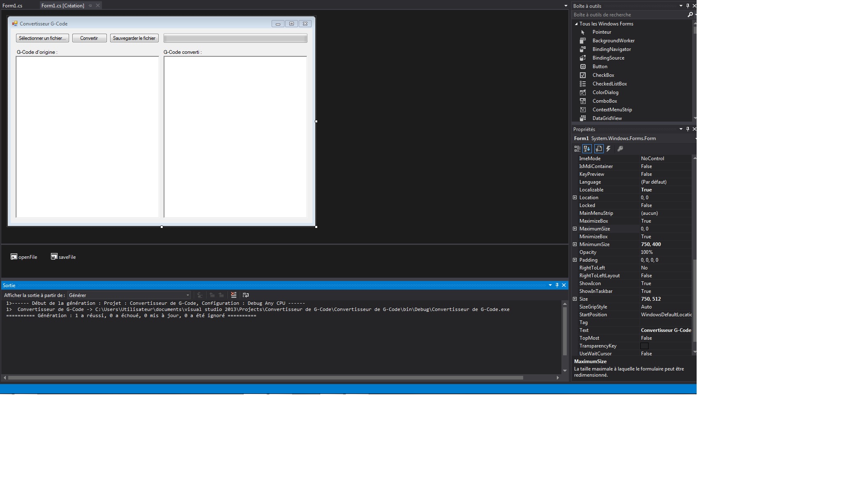868x488 pixels.
Task: Open the document tabs list dropdown arrow
Action: click(566, 6)
